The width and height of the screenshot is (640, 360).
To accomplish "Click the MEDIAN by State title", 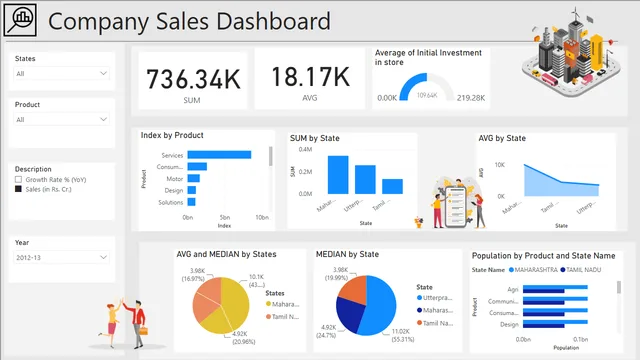I will (x=347, y=254).
